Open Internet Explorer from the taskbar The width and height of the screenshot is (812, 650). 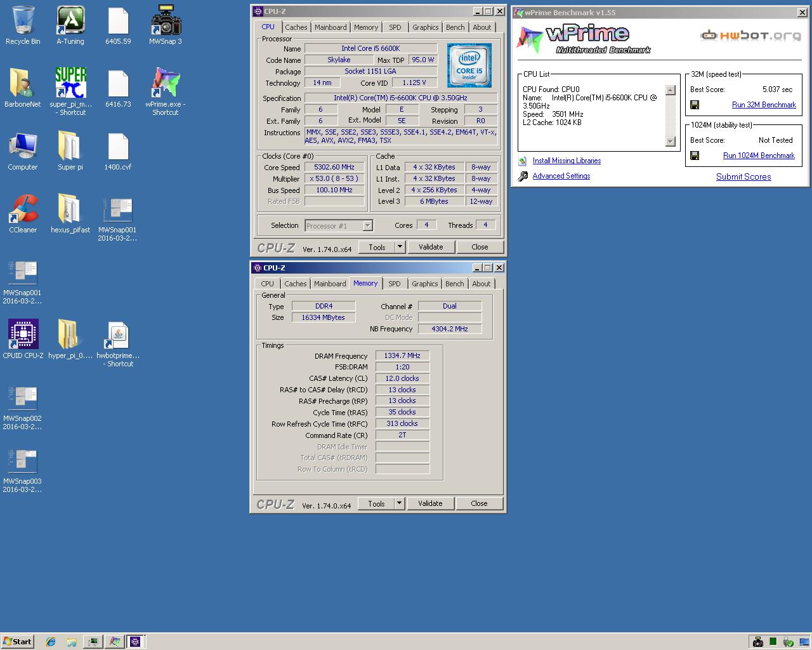tap(51, 642)
